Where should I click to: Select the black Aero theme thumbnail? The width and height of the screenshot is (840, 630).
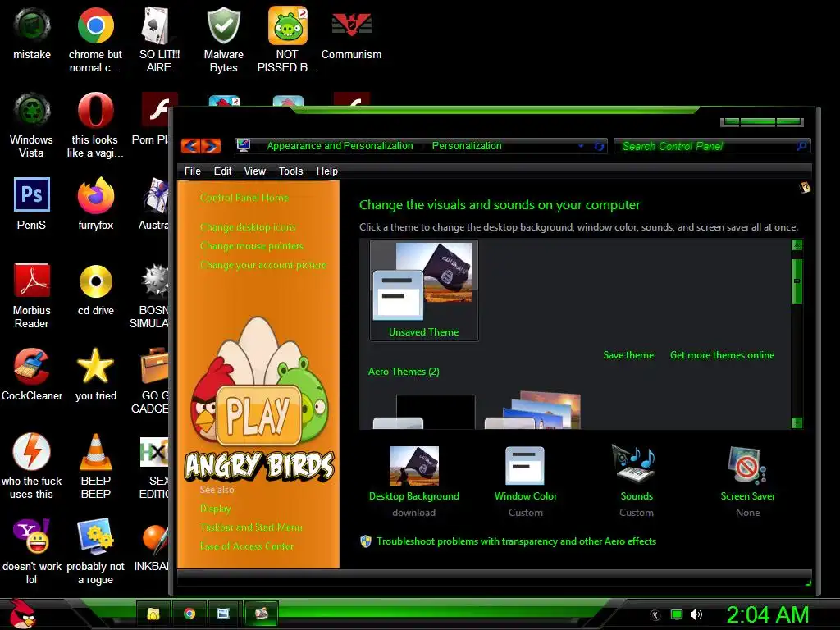(x=424, y=412)
